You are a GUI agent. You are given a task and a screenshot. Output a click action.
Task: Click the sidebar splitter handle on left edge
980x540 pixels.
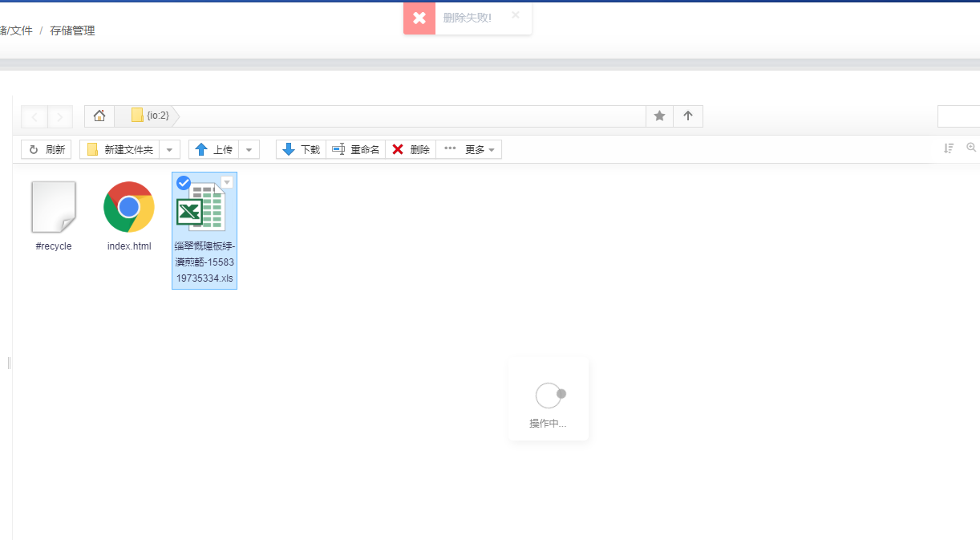9,363
